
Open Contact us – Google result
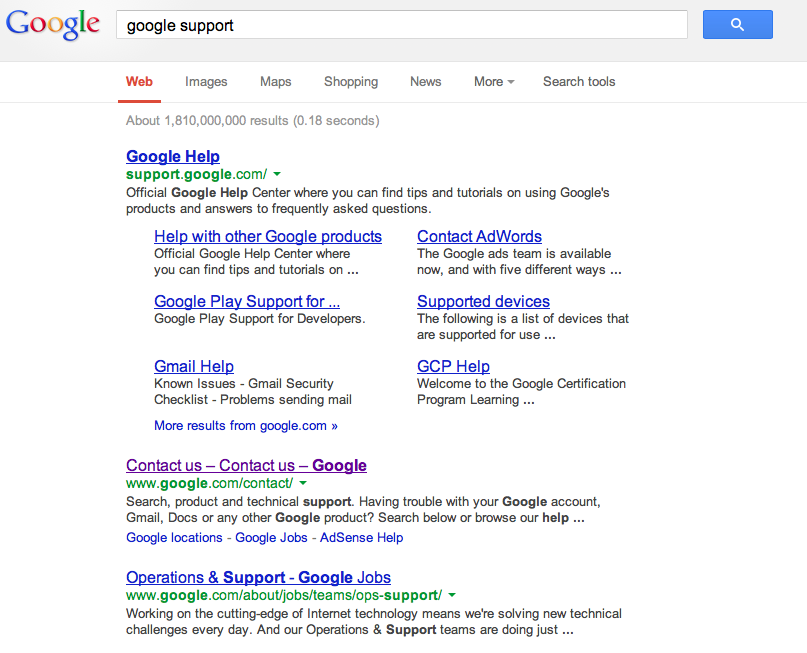tap(246, 465)
